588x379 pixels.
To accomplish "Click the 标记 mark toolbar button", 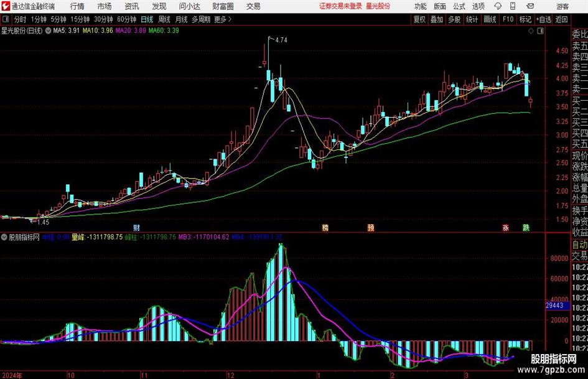I will (525, 19).
